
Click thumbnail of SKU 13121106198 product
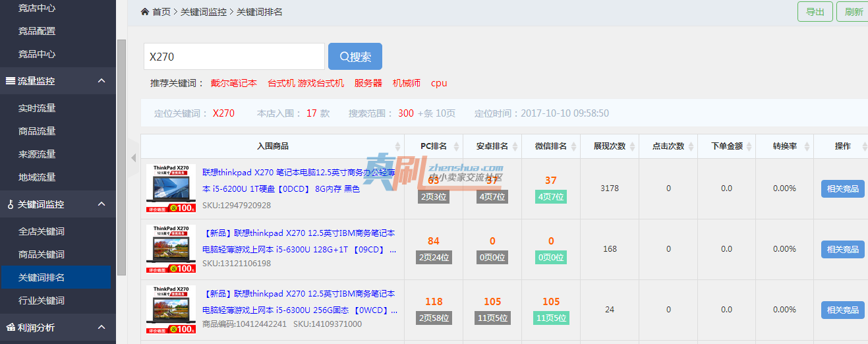point(171,249)
